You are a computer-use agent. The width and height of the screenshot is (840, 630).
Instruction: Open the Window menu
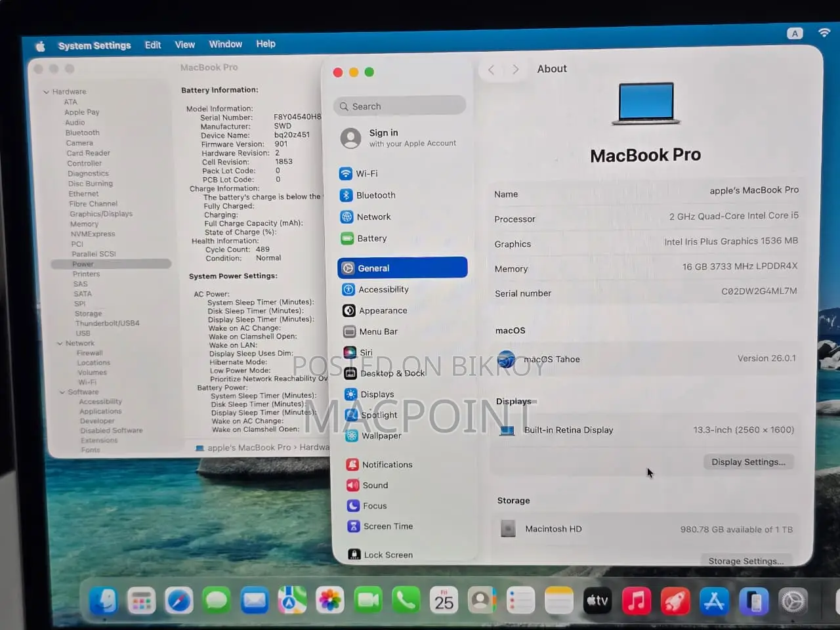(x=226, y=44)
